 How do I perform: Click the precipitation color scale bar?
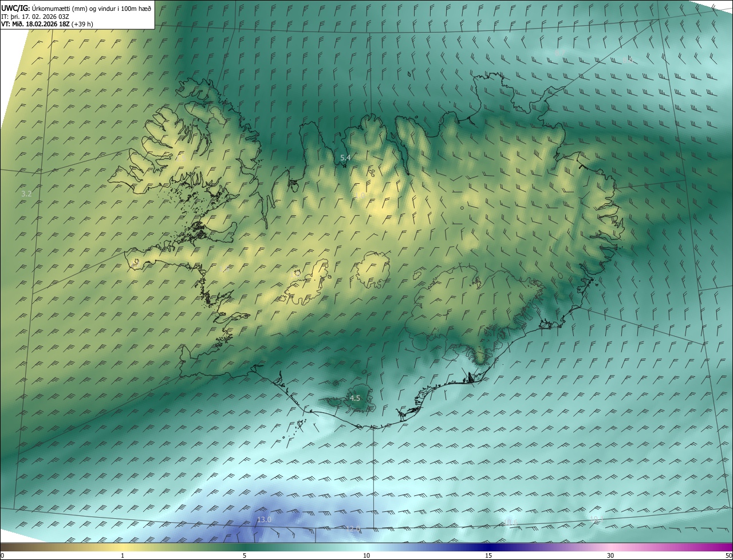366,547
